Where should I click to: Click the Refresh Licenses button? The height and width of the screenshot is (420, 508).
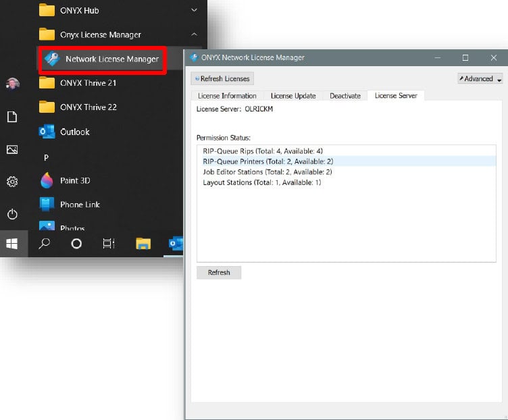(x=222, y=79)
